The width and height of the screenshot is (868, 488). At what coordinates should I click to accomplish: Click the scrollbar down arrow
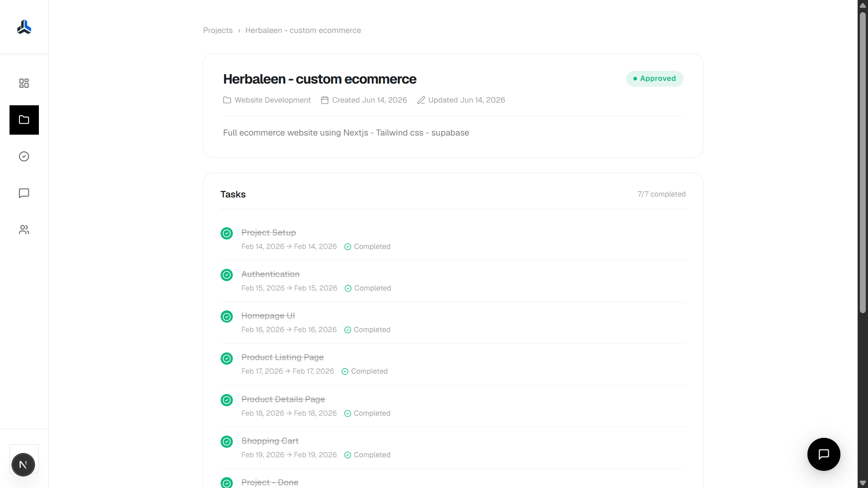tap(863, 483)
